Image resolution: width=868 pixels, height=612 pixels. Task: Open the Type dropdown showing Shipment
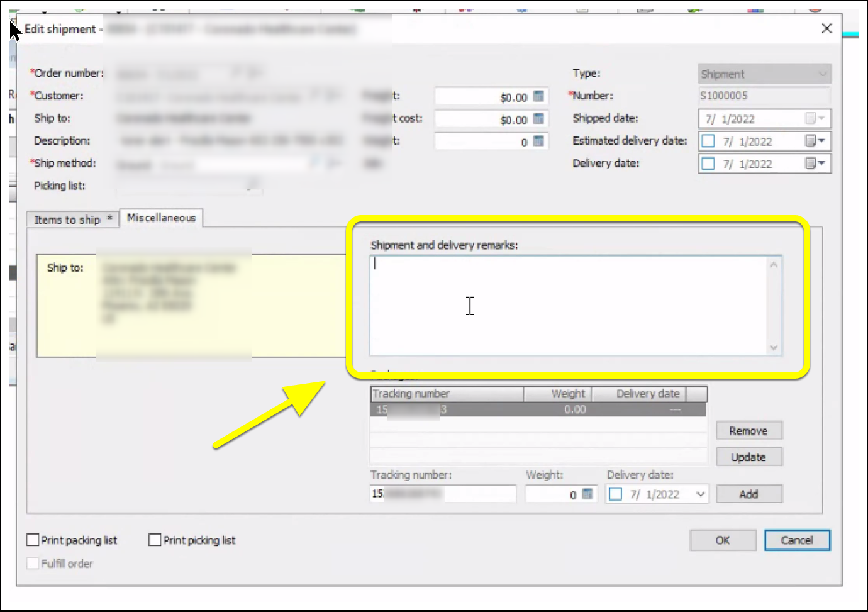821,74
